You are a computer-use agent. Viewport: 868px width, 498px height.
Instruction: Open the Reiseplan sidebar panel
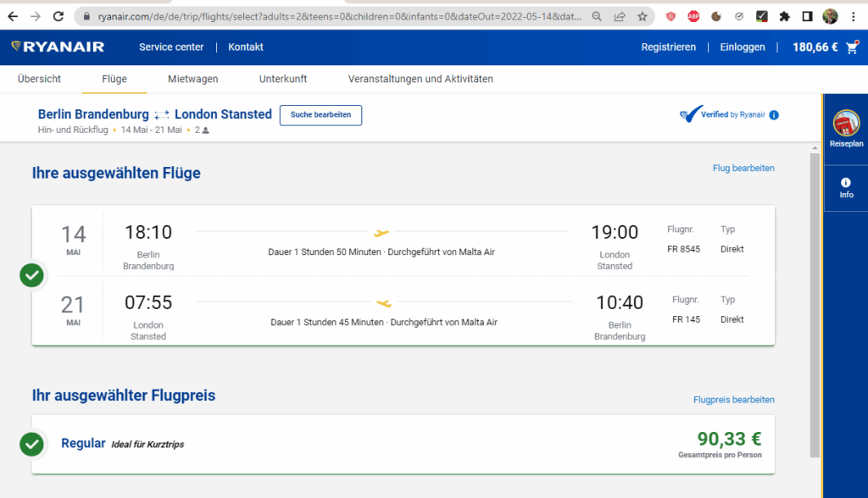point(846,129)
